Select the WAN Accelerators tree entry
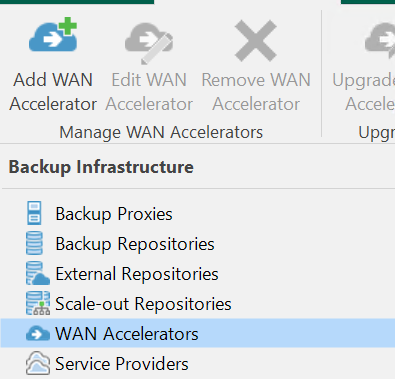The width and height of the screenshot is (395, 379). (x=197, y=333)
